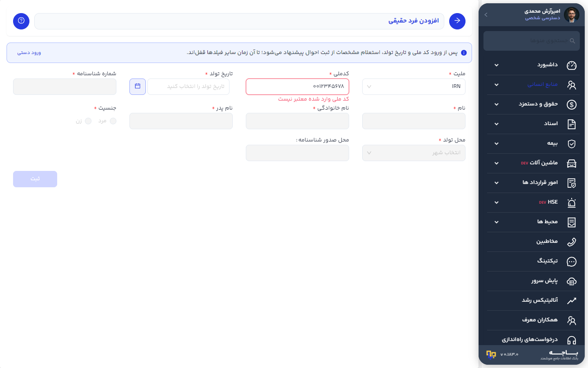The height and width of the screenshot is (368, 588).
Task: Expand the داشبورد menu chevron
Action: [497, 65]
